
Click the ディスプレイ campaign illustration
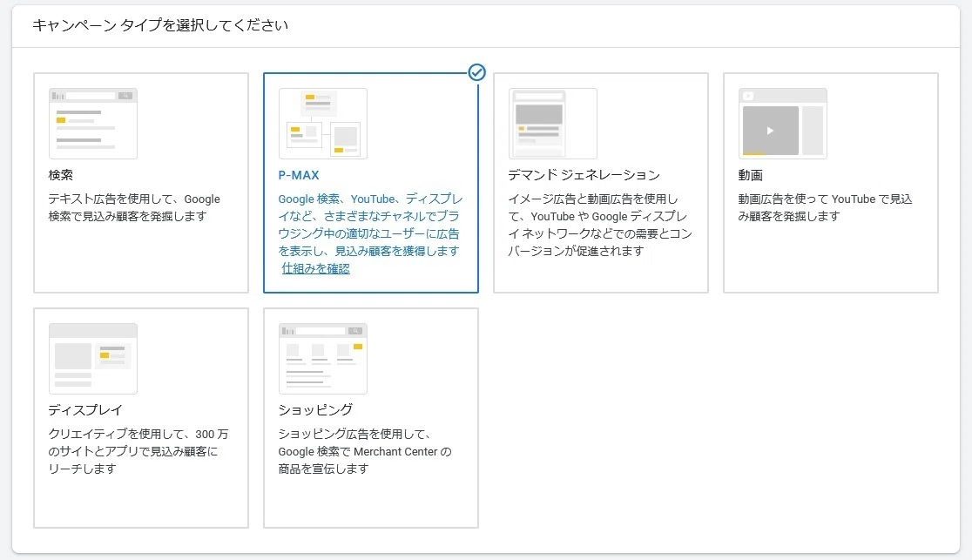[x=93, y=359]
